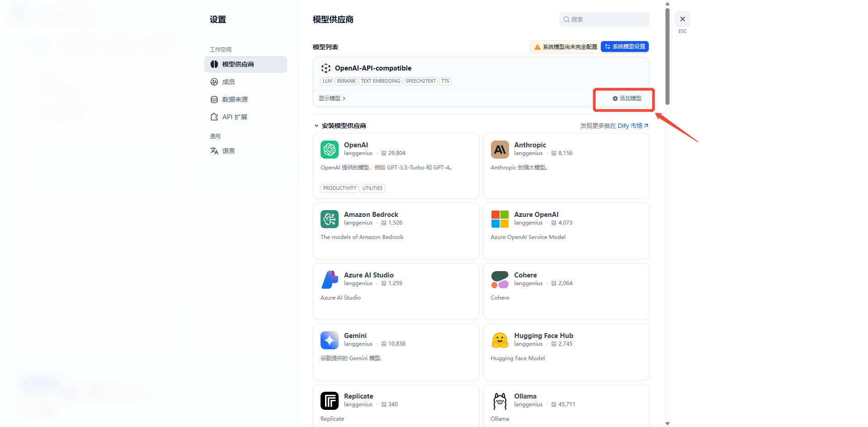Click the 45,711 install count on Ollama
The image size is (868, 427).
[x=566, y=404]
